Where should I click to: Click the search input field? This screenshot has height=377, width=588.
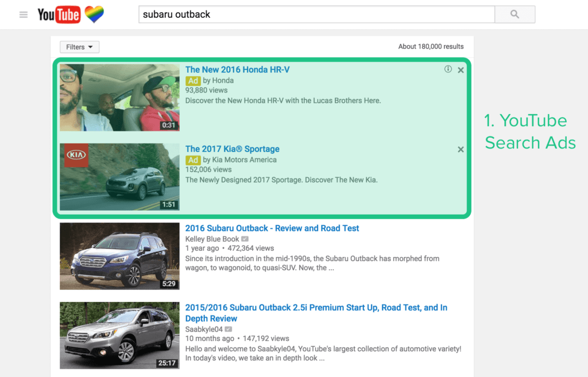click(316, 14)
